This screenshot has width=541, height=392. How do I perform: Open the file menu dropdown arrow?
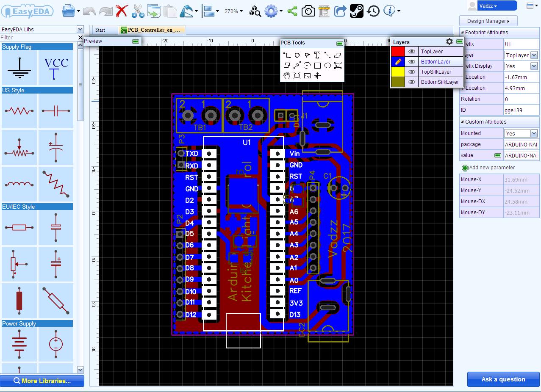click(x=78, y=11)
